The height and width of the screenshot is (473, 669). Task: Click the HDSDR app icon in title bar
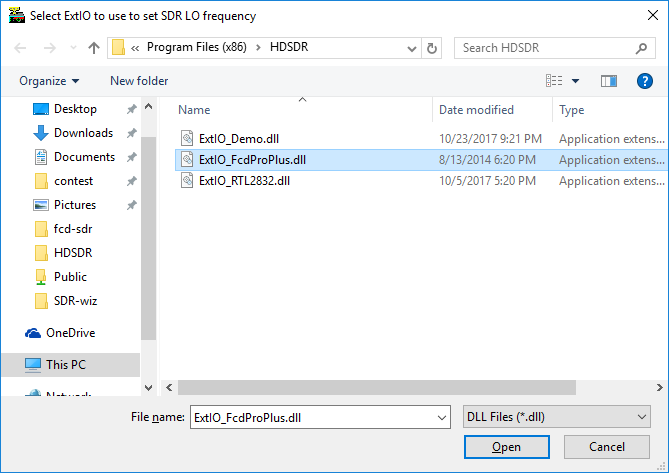click(x=16, y=15)
